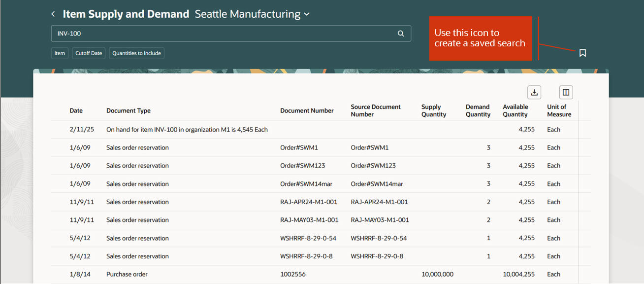Click the back arrow icon
644x284 pixels.
click(x=53, y=14)
